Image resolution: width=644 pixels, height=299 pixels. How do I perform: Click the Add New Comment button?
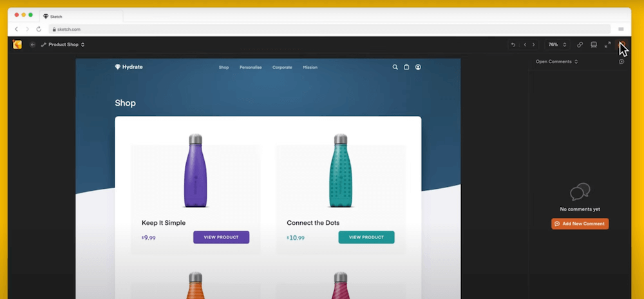[x=580, y=224]
